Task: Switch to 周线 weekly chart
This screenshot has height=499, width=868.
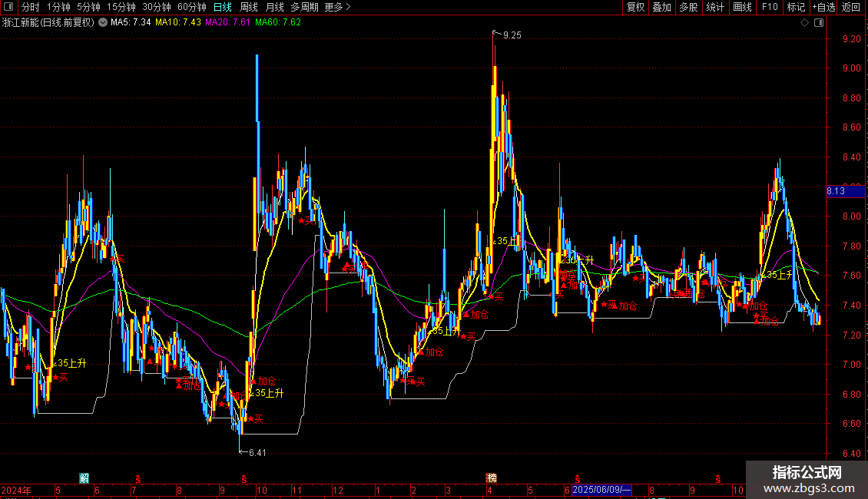Action: click(x=249, y=7)
